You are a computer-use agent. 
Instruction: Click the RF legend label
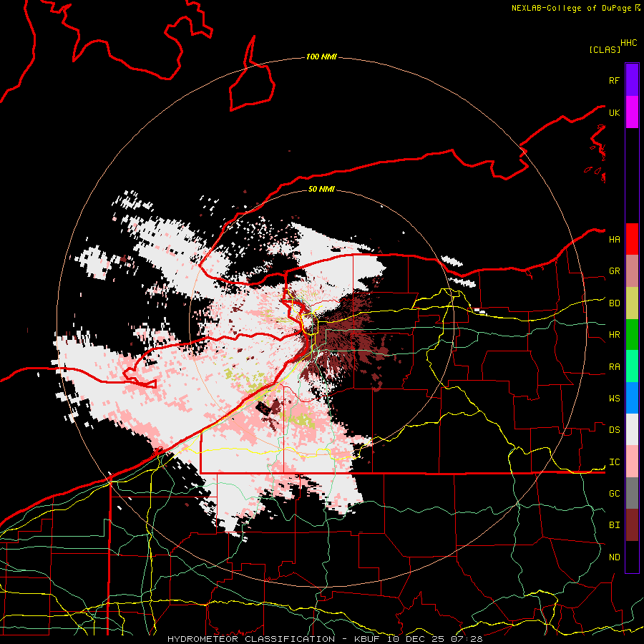pos(614,80)
